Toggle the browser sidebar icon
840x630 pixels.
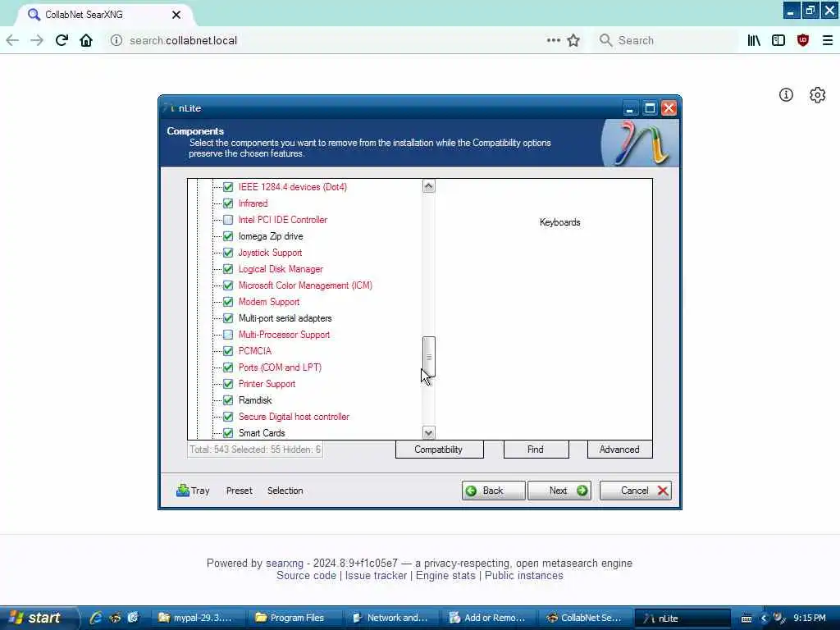coord(778,40)
